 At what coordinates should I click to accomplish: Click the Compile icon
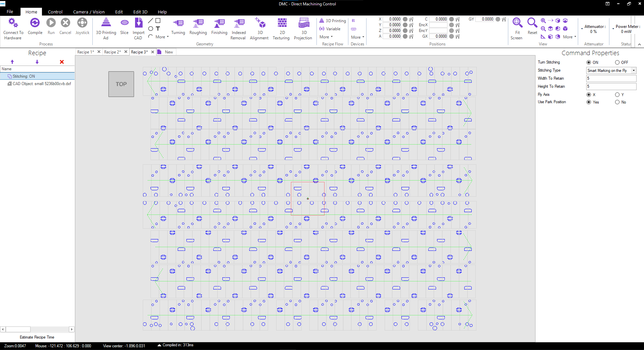[x=35, y=23]
